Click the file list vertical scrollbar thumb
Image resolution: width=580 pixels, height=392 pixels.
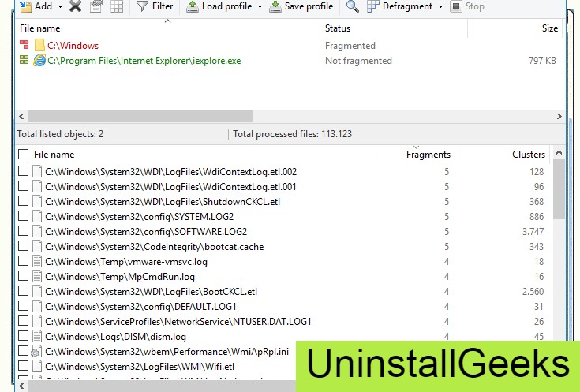click(559, 189)
